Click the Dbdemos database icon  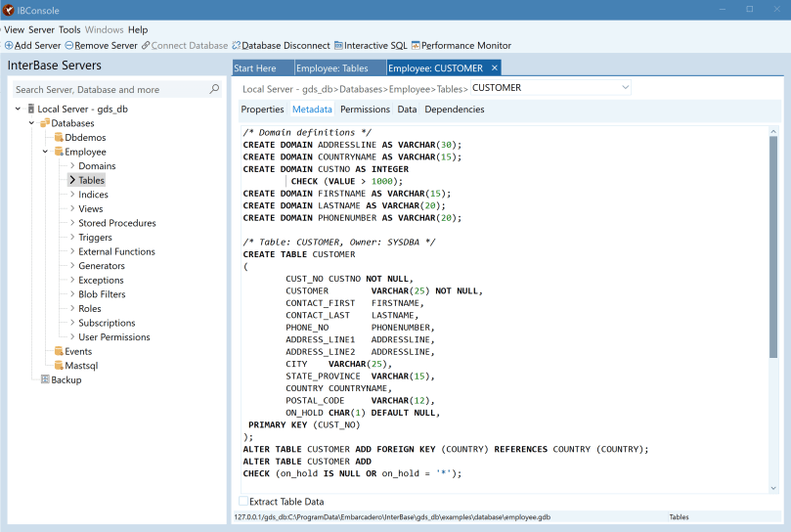pyautogui.click(x=59, y=137)
